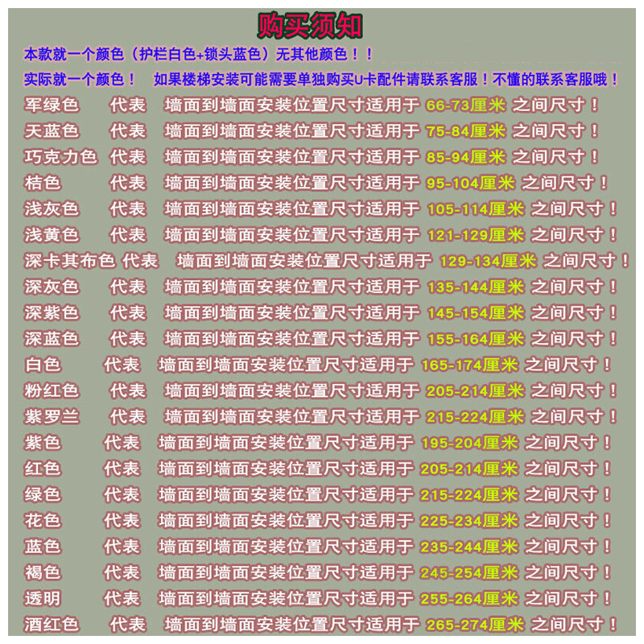Click the size 225-234厘米
This screenshot has width=644, height=644.
coord(469,521)
